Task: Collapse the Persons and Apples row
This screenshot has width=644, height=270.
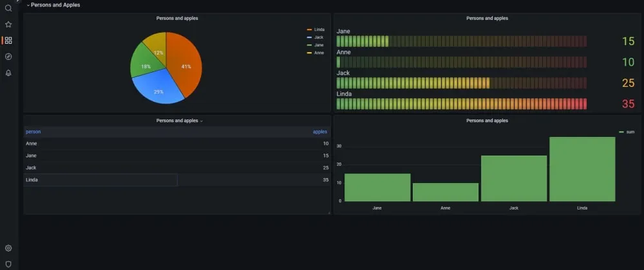Action: (53, 5)
